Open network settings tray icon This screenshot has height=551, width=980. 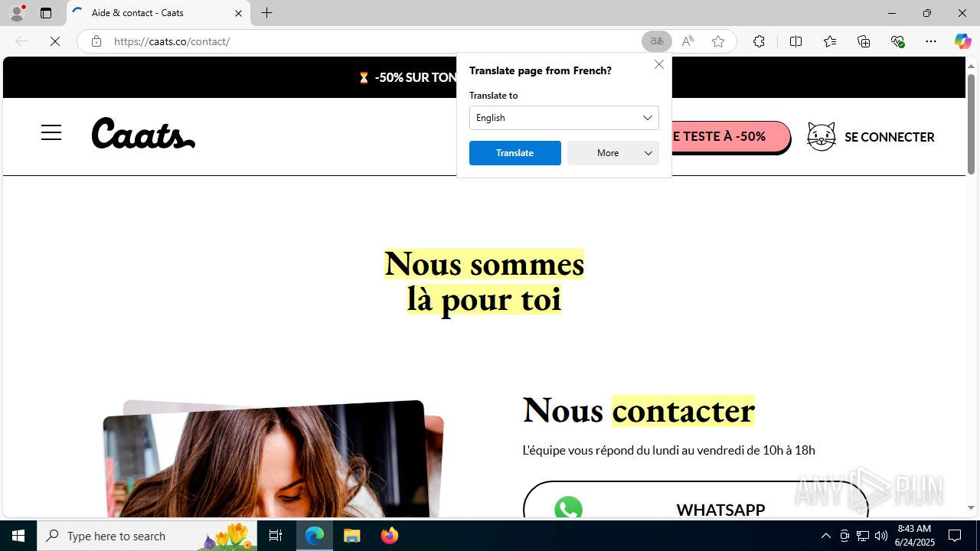[863, 536]
